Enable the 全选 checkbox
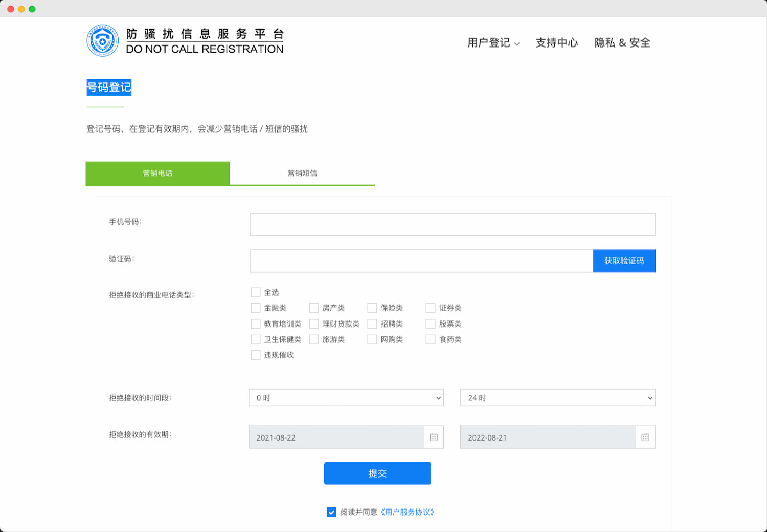 (x=256, y=292)
